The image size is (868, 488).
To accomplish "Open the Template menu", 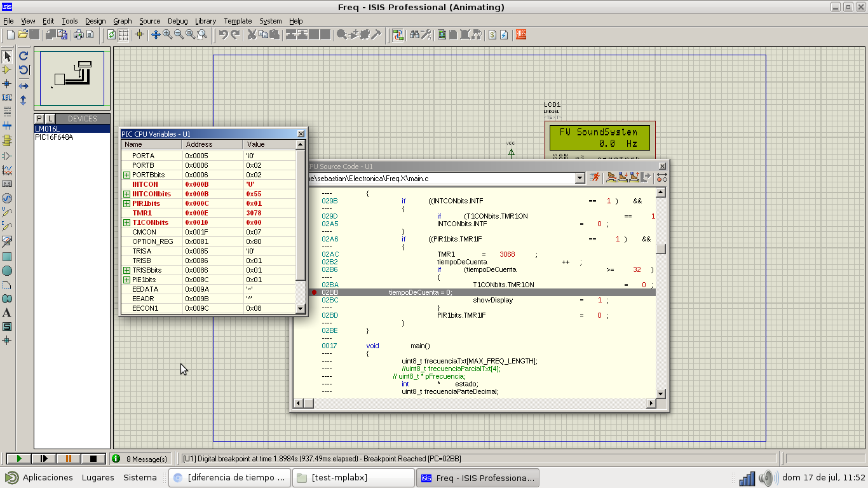I will 238,21.
